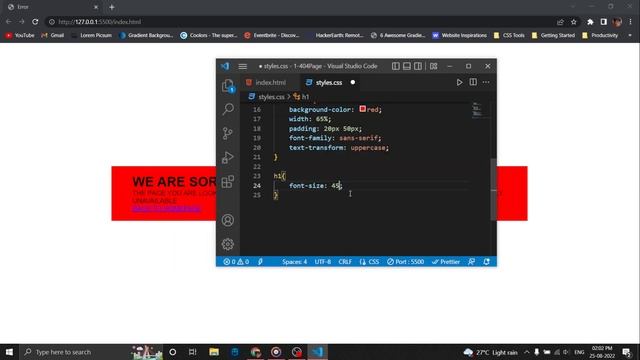Viewport: 640px width, 360px height.
Task: Open the YouTube bookmark
Action: coord(20,36)
